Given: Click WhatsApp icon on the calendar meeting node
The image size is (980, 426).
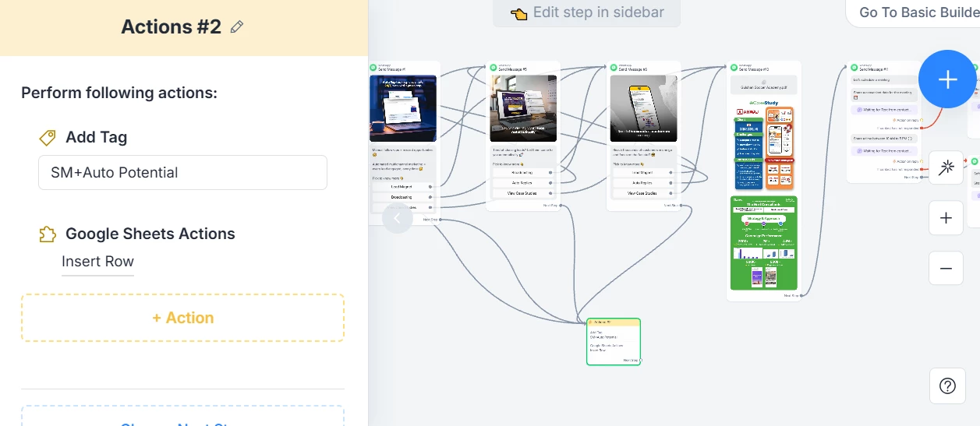Looking at the screenshot, I should 854,68.
